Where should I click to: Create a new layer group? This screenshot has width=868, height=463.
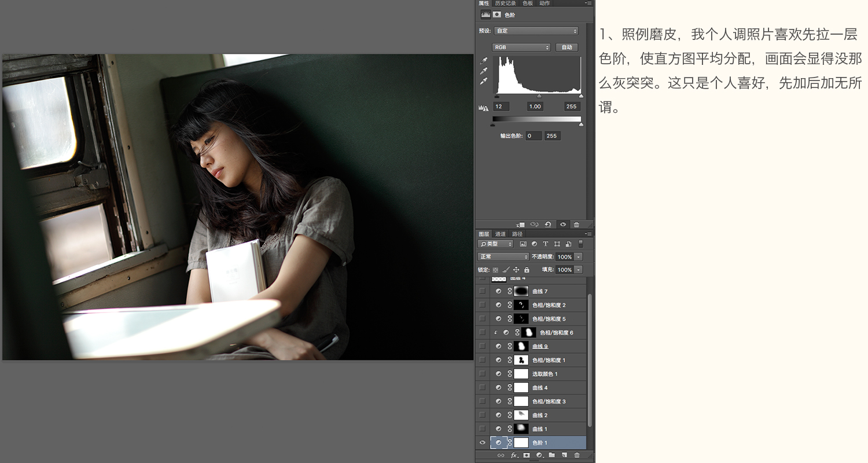[x=551, y=455]
